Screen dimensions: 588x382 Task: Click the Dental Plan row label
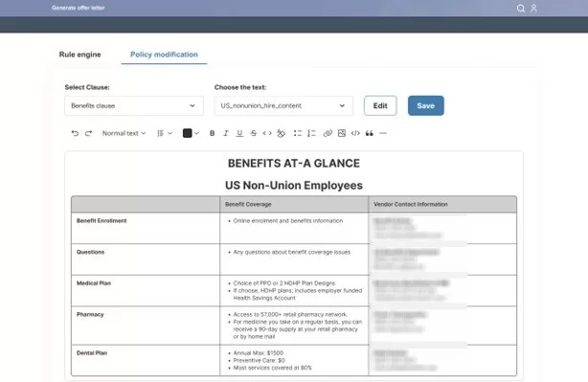(92, 352)
